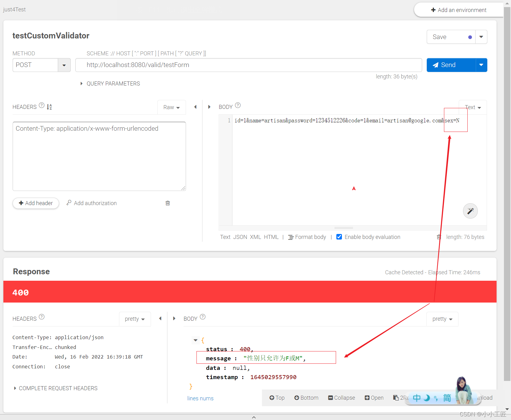
Task: Open the Raw headers view dropdown
Action: (x=172, y=107)
